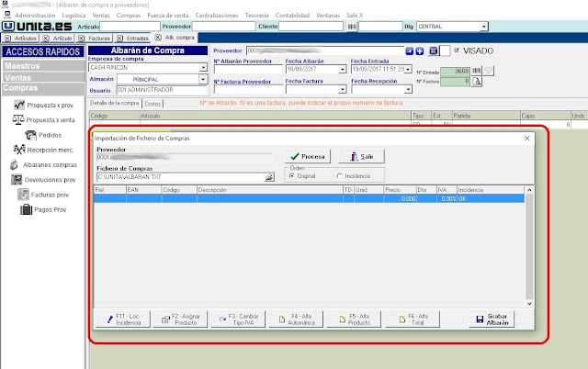Viewport: 588px width, 369px height.
Task: Click the Procesa button
Action: coord(308,157)
